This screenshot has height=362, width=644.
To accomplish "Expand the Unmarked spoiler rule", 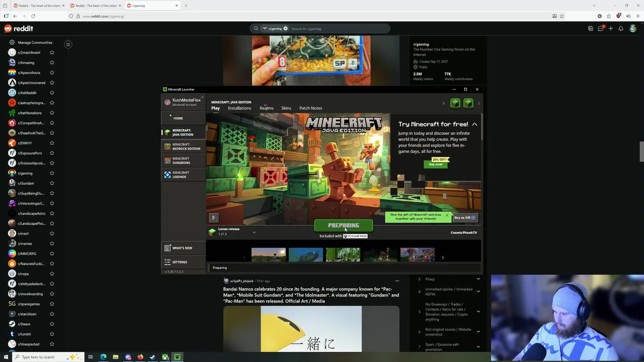I will click(478, 291).
